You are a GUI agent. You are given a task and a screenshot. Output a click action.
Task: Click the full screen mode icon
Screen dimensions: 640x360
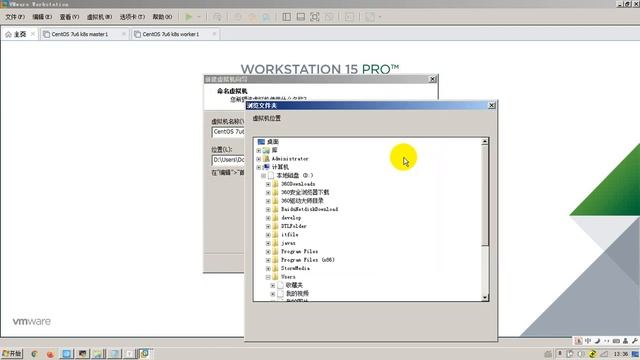pyautogui.click(x=315, y=17)
